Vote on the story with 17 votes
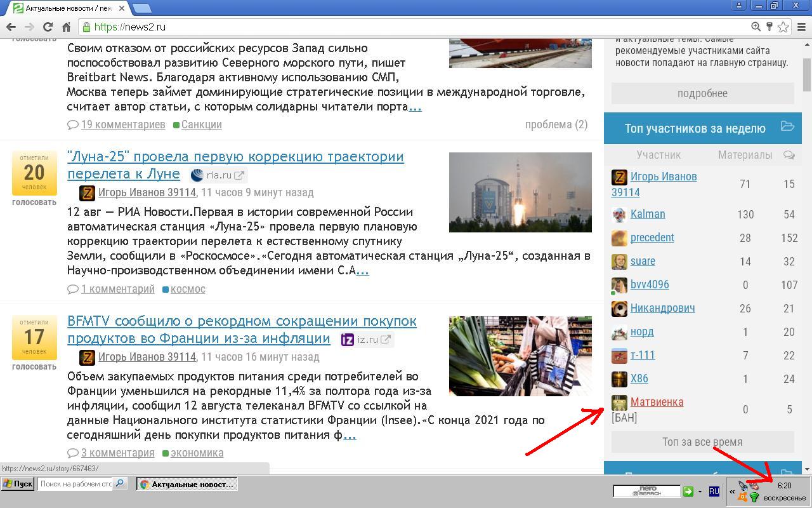812x508 pixels. (x=34, y=366)
